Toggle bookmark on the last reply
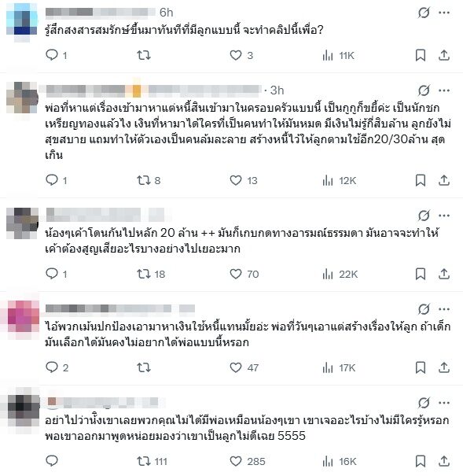463x476 pixels. tap(421, 461)
